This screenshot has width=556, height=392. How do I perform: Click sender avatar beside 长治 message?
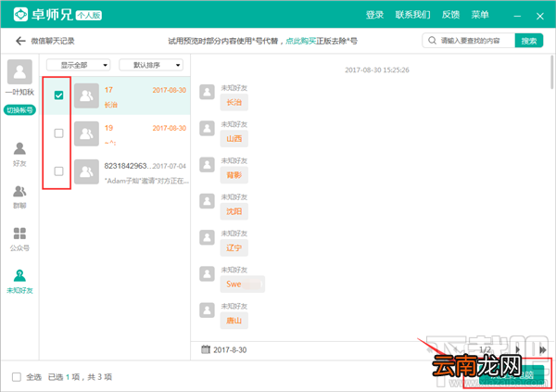[207, 93]
